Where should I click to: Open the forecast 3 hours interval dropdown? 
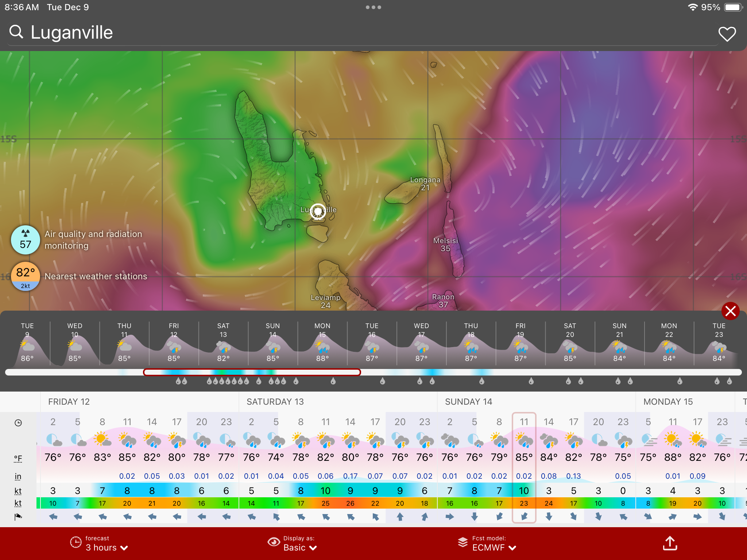pos(99,543)
